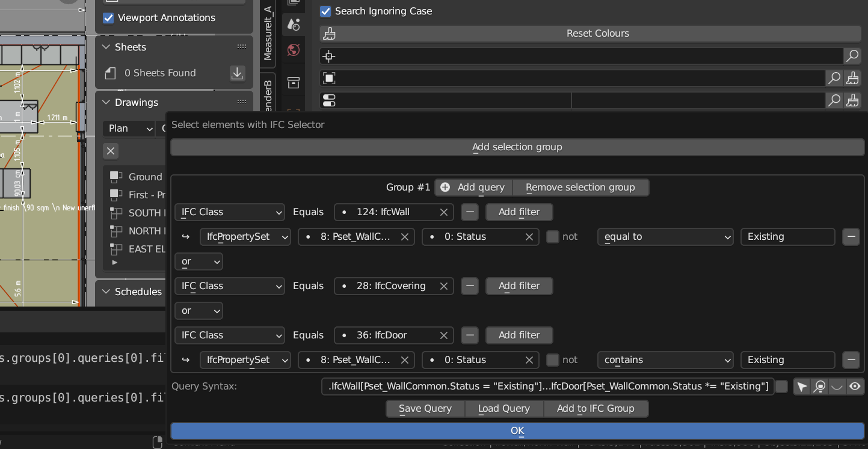Screen dimensions: 868x449
Task: Click the Add selection group button
Action: tap(517, 147)
